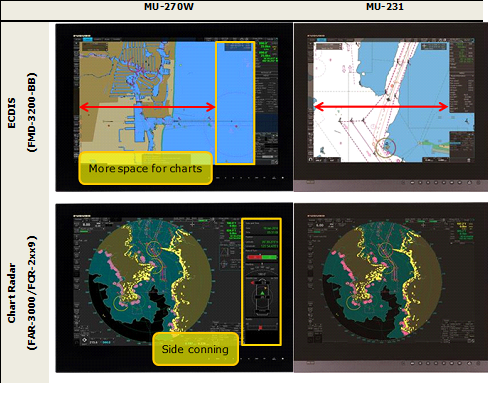Image resolution: width=489 pixels, height=405 pixels.
Task: Click the power button on the MU-231 ECDIS monitor bezel
Action: [x=478, y=183]
